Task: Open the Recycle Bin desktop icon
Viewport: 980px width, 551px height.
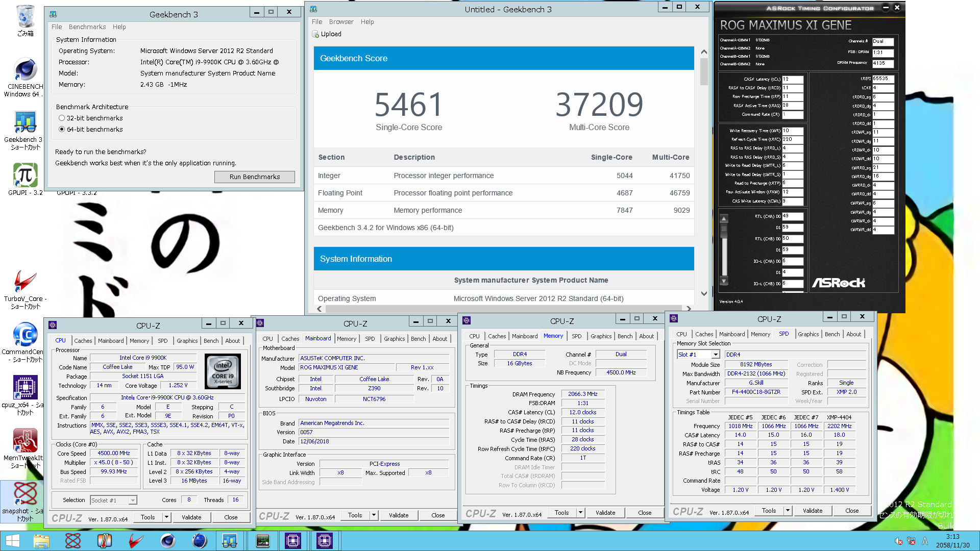Action: coord(25,20)
